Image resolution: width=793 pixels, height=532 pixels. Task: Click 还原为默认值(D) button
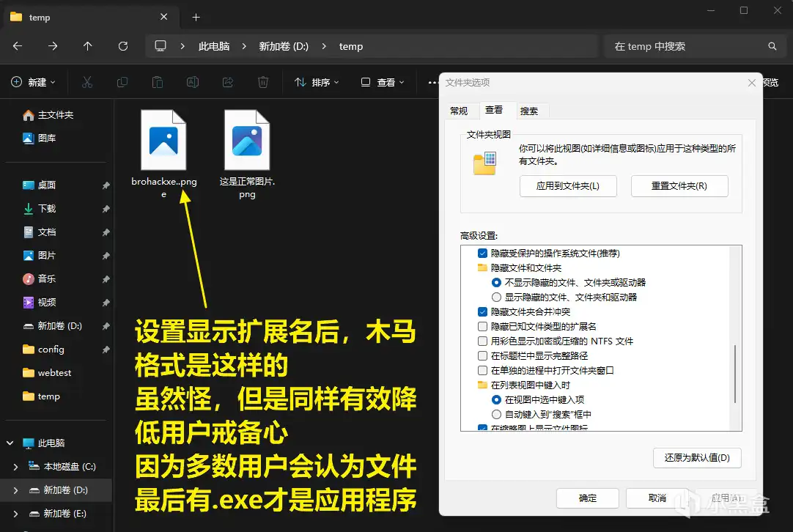click(x=697, y=458)
